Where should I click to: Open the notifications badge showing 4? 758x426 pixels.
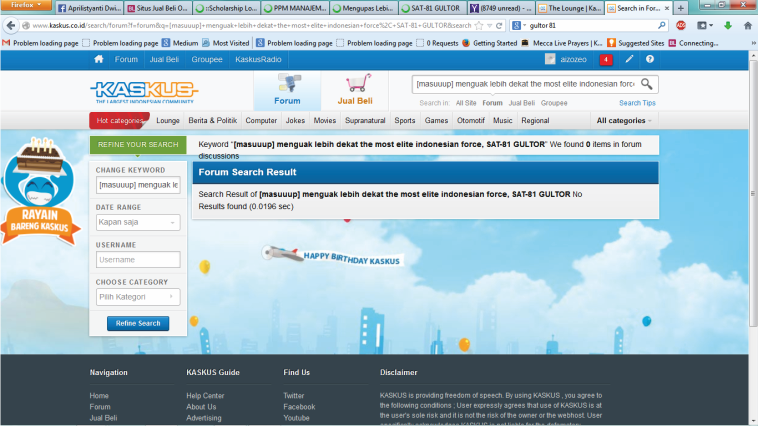point(606,59)
